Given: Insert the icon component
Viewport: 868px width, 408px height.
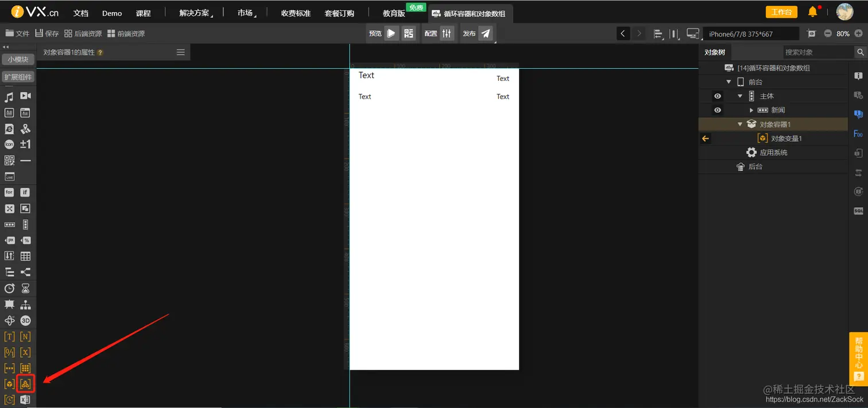Looking at the screenshot, I should point(9,144).
